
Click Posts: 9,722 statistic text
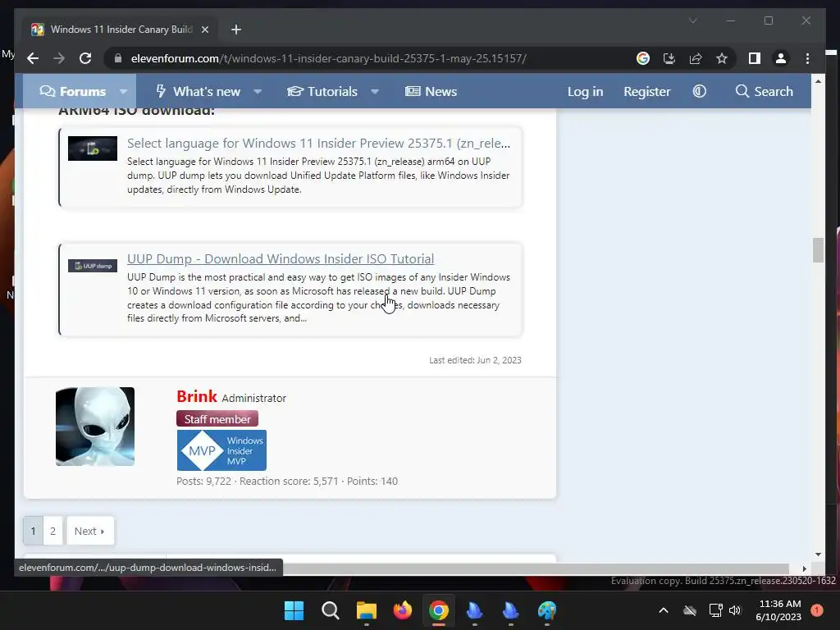click(x=203, y=481)
